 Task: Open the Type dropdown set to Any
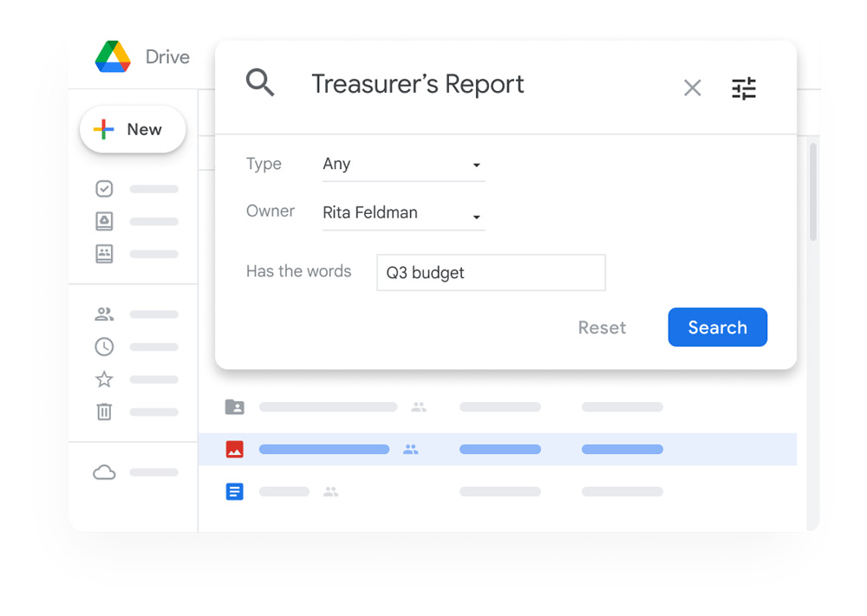(403, 165)
